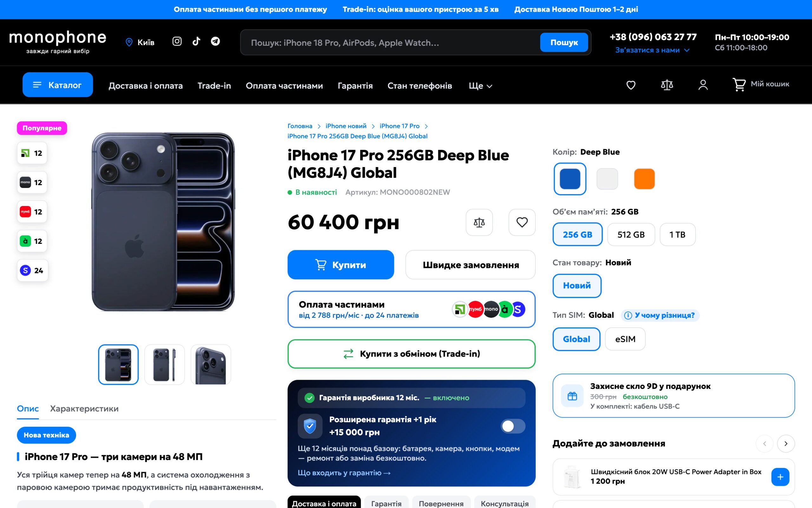The image size is (812, 508).
Task: Select Global SIM type option
Action: [576, 339]
